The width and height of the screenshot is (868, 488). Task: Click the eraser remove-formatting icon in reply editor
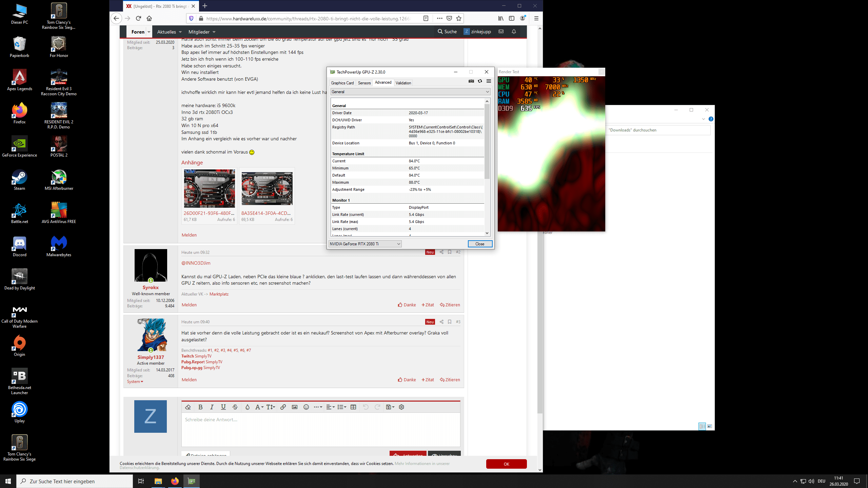click(188, 407)
